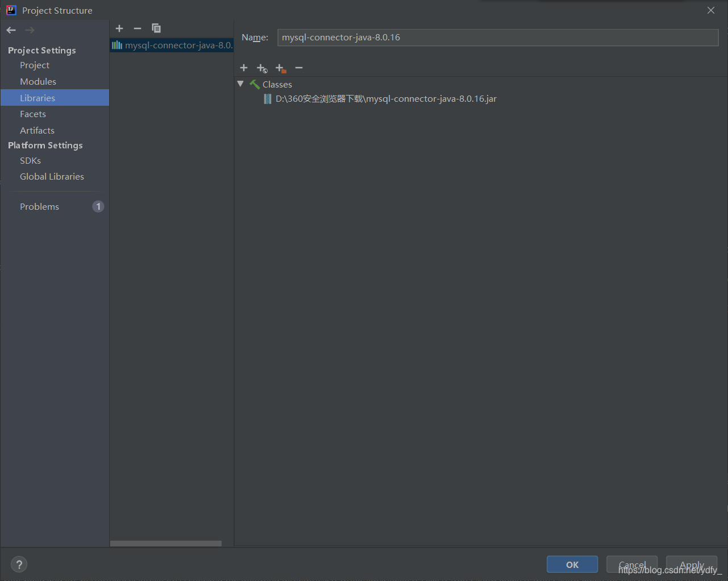Click the Exclude roots icon
728x581 pixels.
pos(281,68)
